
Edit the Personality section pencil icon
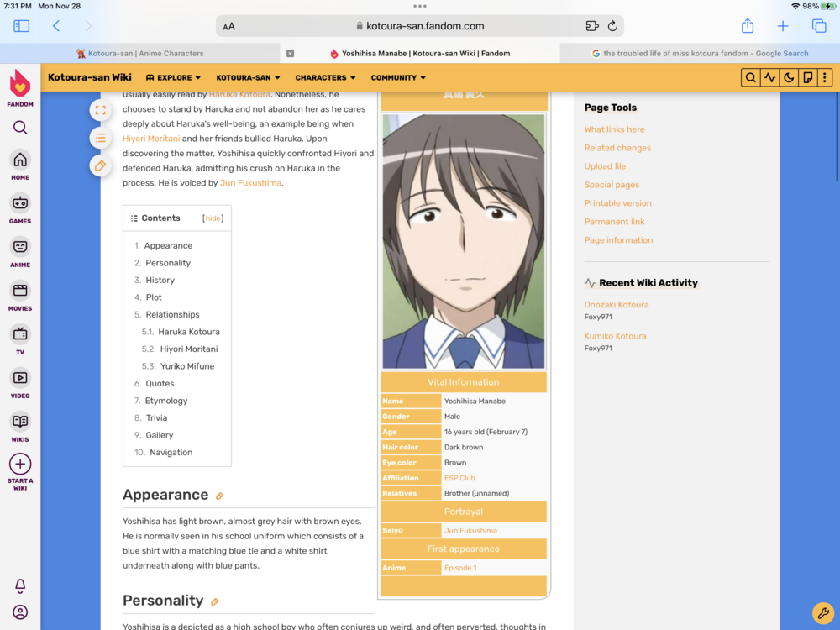(x=215, y=601)
